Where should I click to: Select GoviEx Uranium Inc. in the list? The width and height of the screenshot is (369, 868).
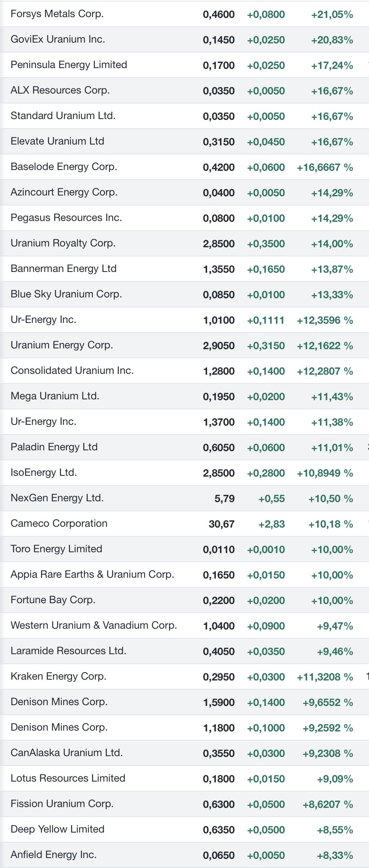[x=58, y=39]
